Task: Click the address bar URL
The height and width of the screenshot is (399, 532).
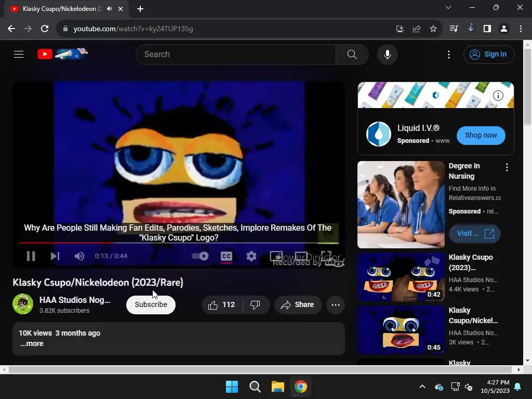Action: (134, 29)
